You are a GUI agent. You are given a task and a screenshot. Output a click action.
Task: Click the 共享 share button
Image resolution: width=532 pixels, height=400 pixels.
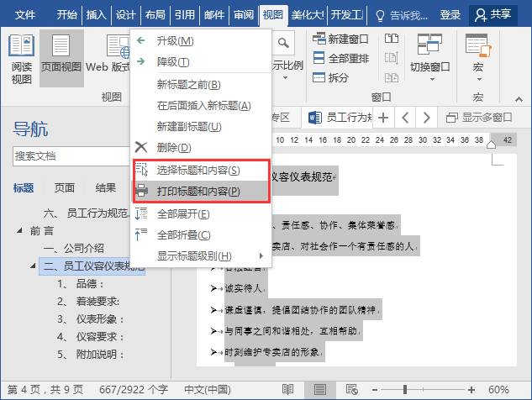tap(495, 14)
